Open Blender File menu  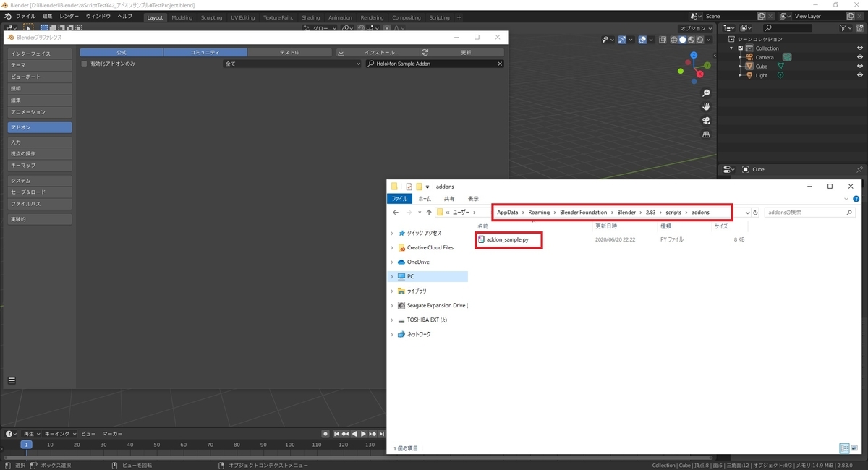(x=25, y=16)
